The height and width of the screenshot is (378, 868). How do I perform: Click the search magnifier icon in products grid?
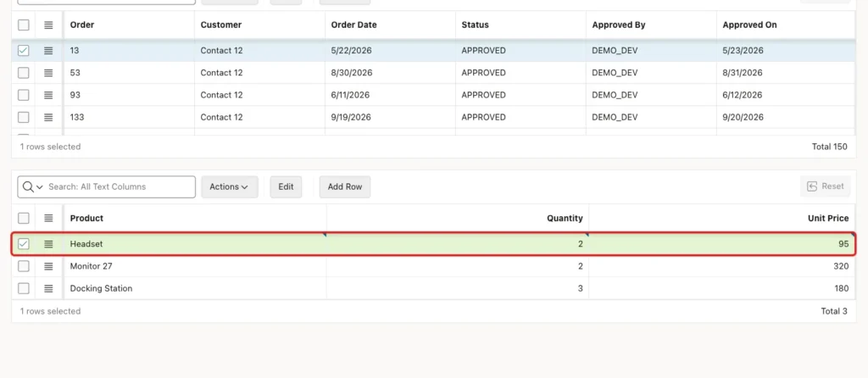click(28, 186)
